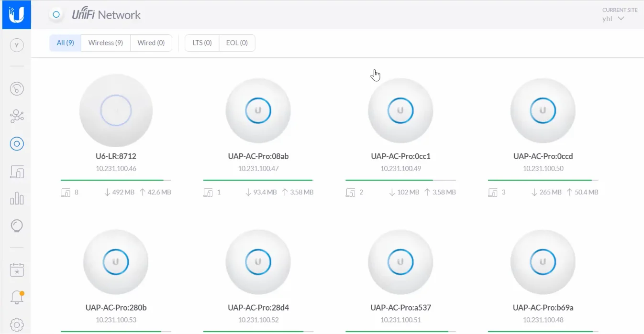This screenshot has height=334, width=644.
Task: Click IP address 10.231.100.51
Action: (x=400, y=320)
